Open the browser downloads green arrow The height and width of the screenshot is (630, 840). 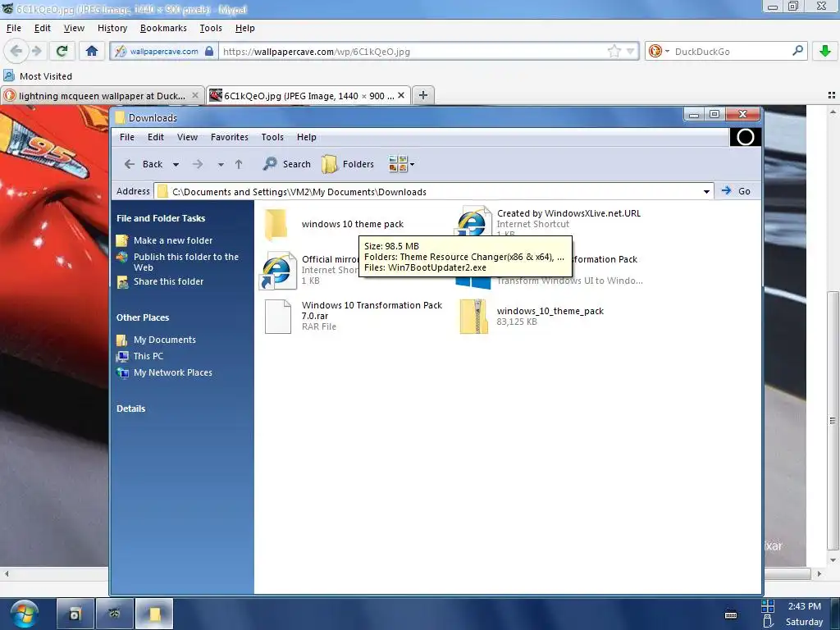click(x=825, y=51)
